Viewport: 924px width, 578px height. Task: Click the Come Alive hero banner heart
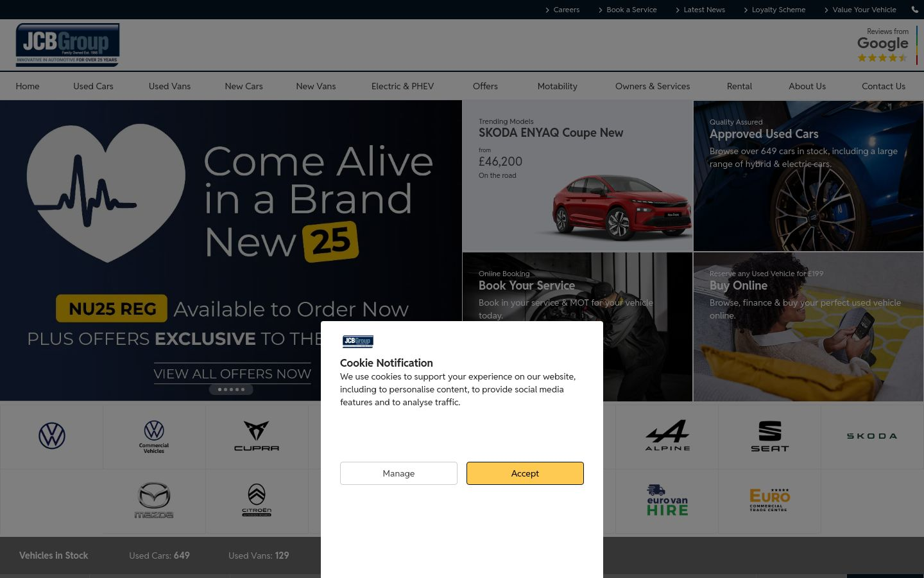coord(106,193)
